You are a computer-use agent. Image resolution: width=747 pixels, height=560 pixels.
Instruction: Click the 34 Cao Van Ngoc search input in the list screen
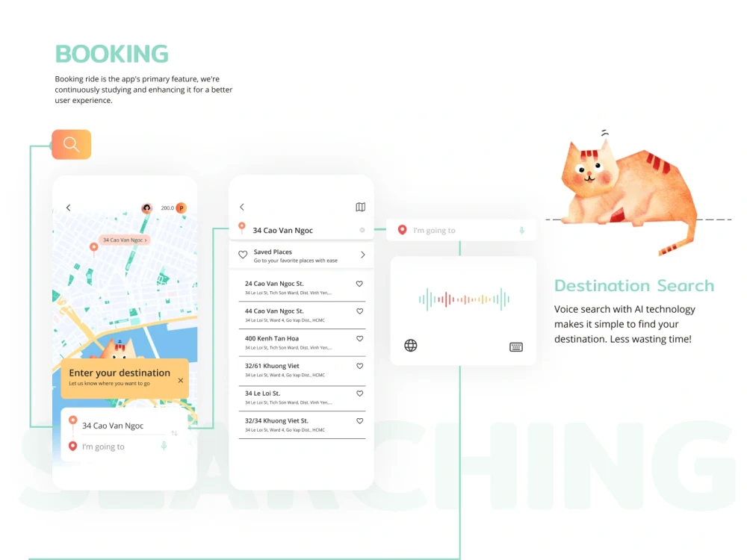tap(302, 230)
